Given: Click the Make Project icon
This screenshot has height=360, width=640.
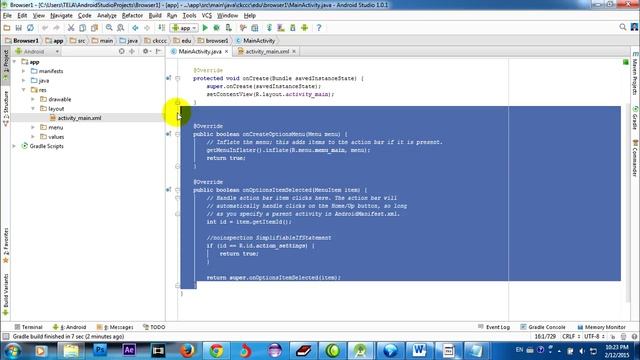Looking at the screenshot, I should tap(162, 28).
